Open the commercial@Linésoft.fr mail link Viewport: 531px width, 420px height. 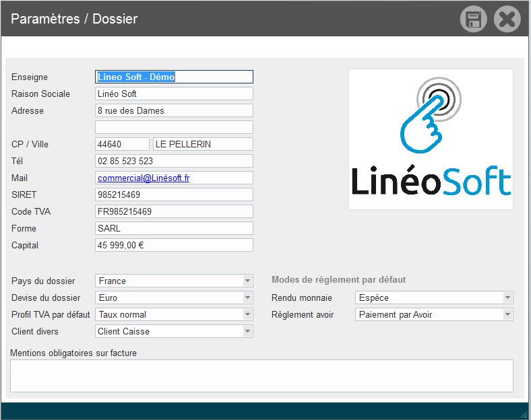(x=144, y=178)
